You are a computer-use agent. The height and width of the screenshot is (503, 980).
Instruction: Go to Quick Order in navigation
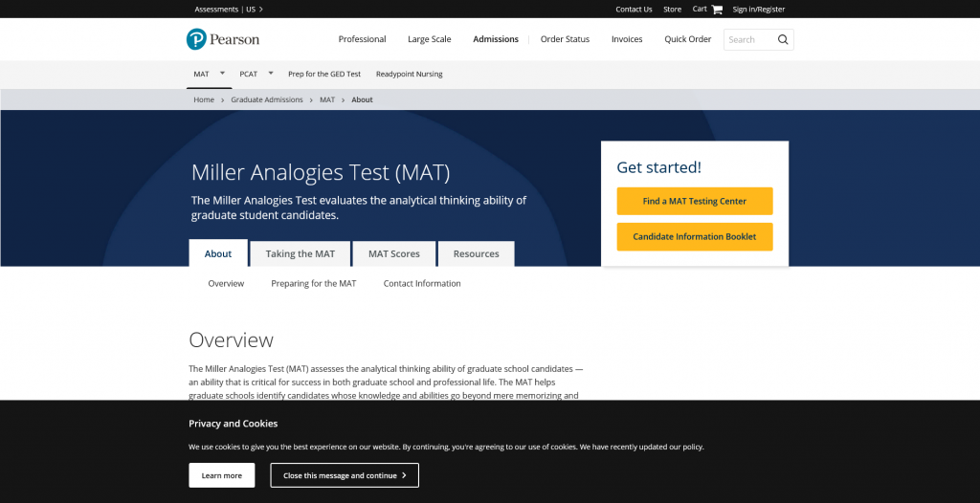(688, 39)
